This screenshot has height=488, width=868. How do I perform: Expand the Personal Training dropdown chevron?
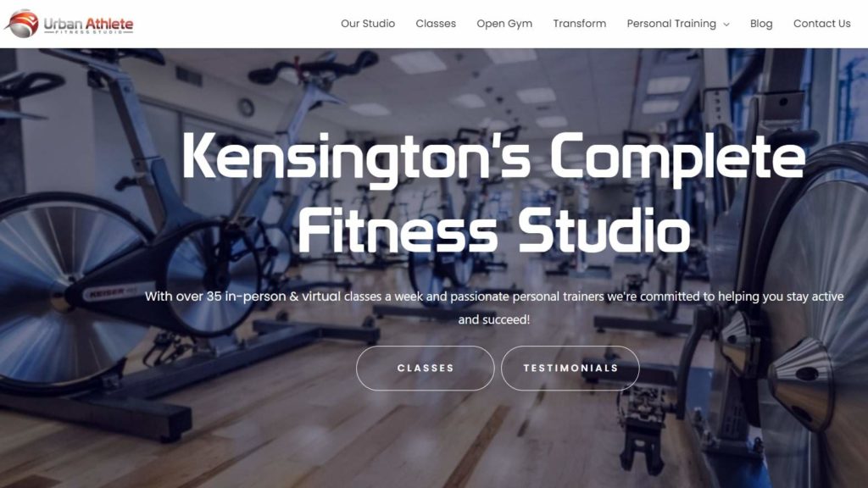pyautogui.click(x=726, y=25)
